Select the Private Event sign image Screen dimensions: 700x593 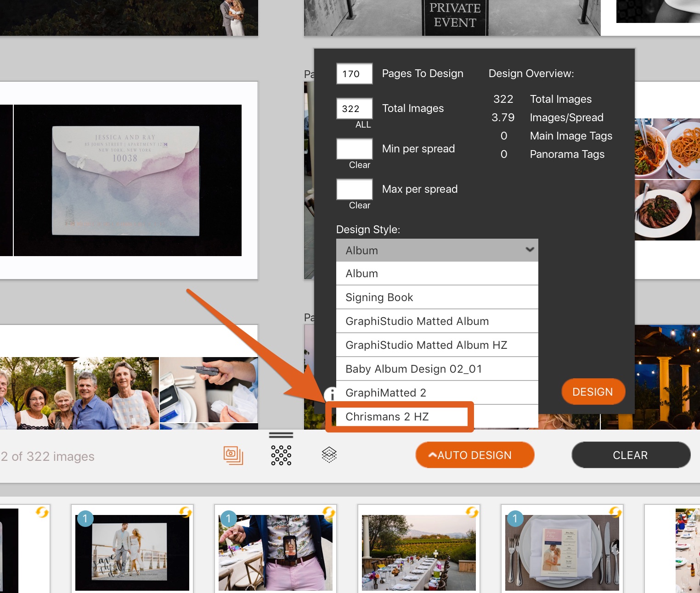coord(452,18)
